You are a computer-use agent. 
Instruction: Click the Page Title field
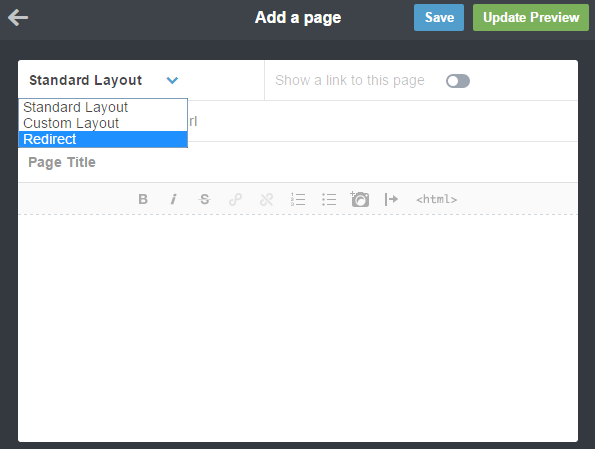[x=298, y=162]
